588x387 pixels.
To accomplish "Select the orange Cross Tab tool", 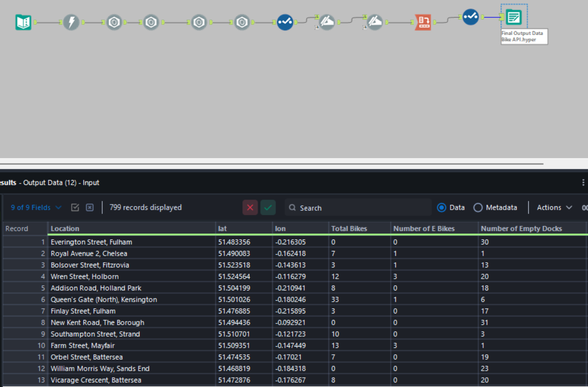I will click(x=423, y=22).
